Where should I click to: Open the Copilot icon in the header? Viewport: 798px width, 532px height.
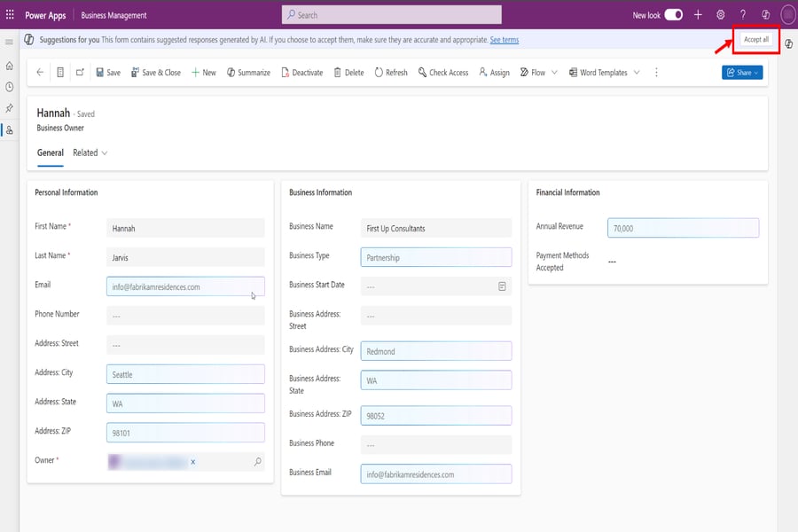click(x=765, y=15)
